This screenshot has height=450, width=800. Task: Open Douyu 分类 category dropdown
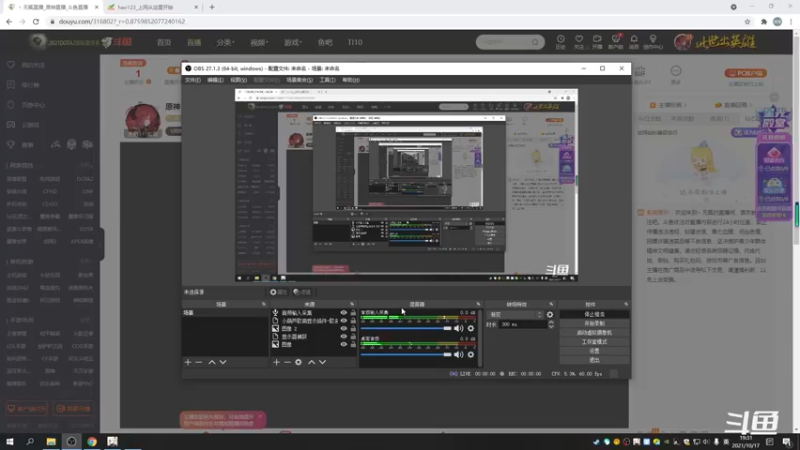(225, 42)
